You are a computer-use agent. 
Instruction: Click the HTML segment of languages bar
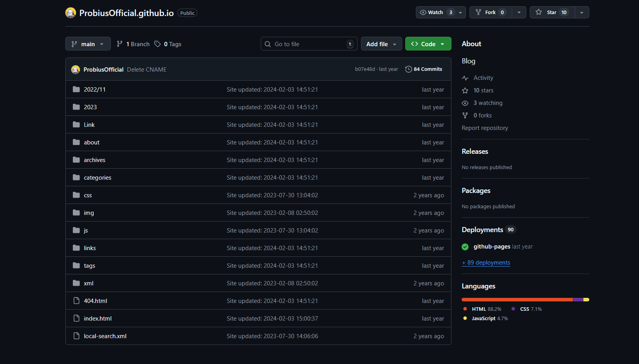click(517, 300)
